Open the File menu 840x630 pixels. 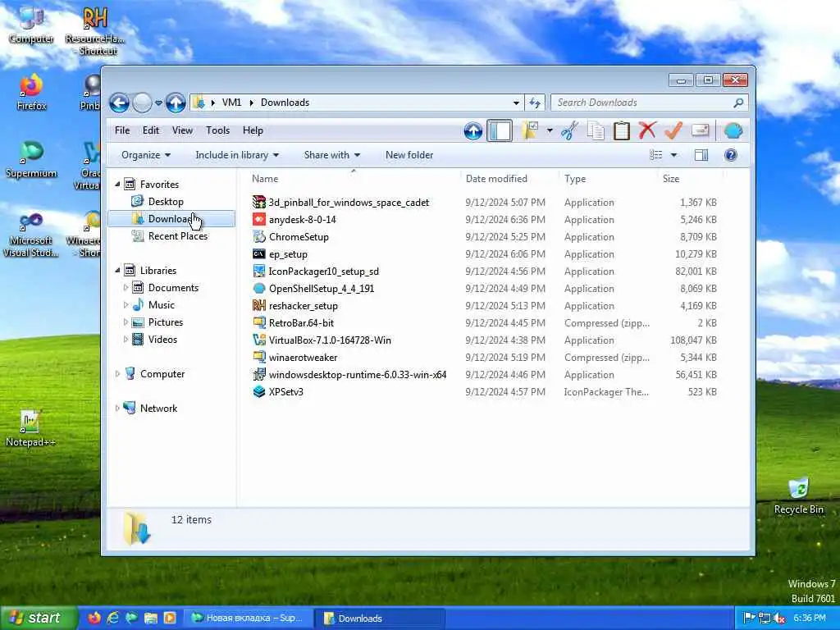tap(122, 130)
